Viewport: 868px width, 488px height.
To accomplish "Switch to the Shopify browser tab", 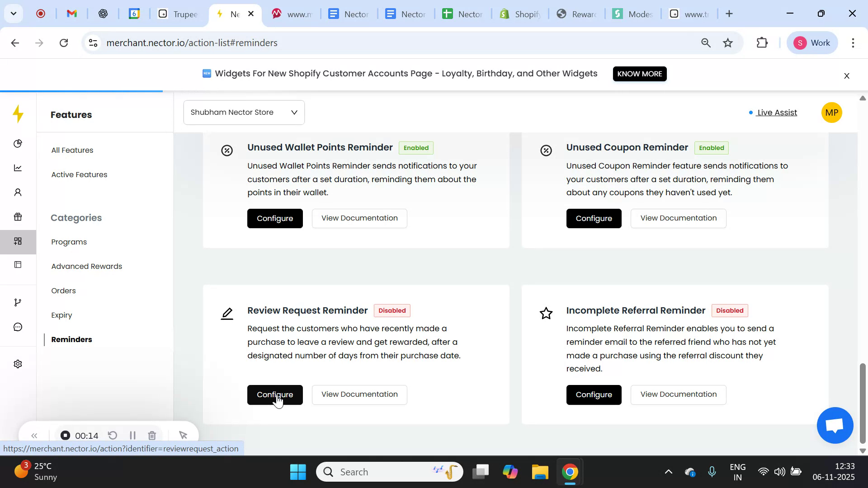I will pos(520,14).
